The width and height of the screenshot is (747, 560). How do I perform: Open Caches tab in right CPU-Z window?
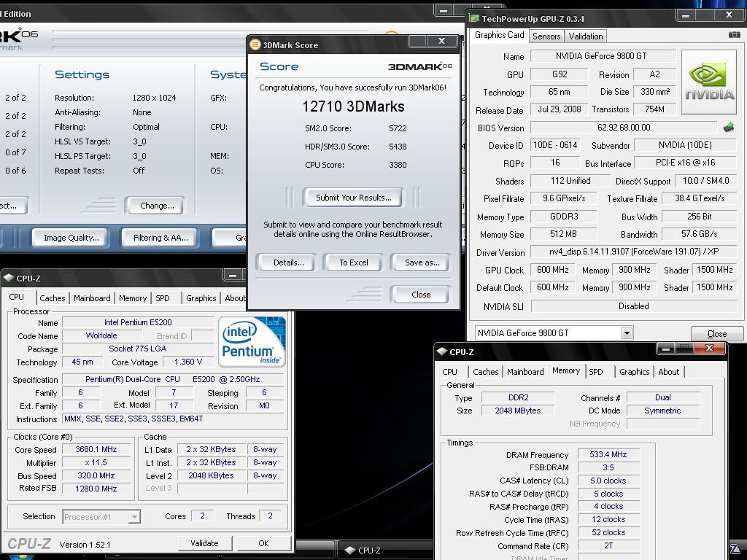(x=485, y=372)
